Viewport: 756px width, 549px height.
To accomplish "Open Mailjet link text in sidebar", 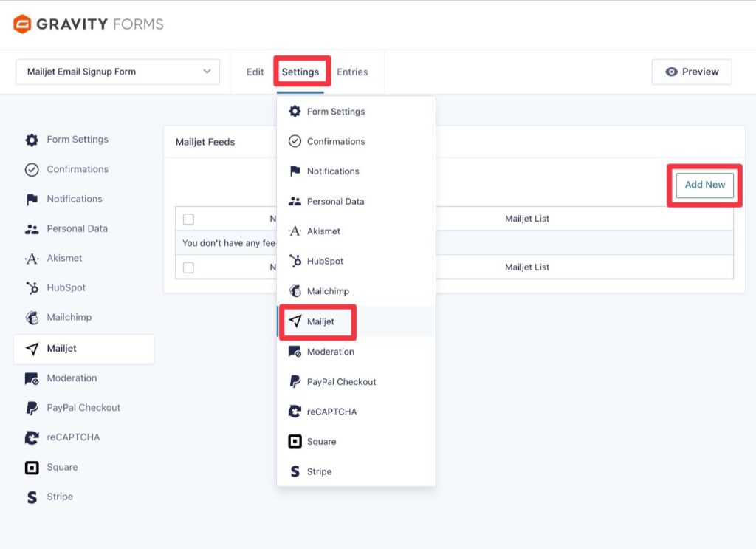I will [x=62, y=348].
